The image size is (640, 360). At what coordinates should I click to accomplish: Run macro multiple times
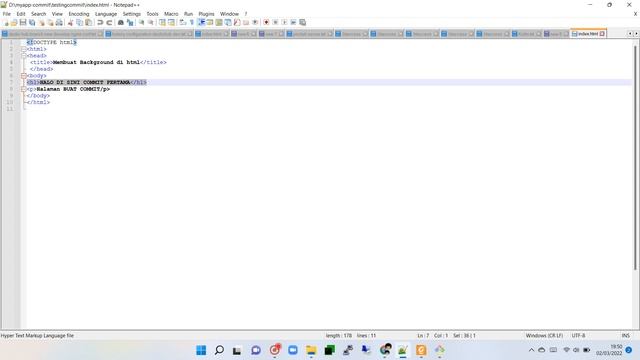293,22
